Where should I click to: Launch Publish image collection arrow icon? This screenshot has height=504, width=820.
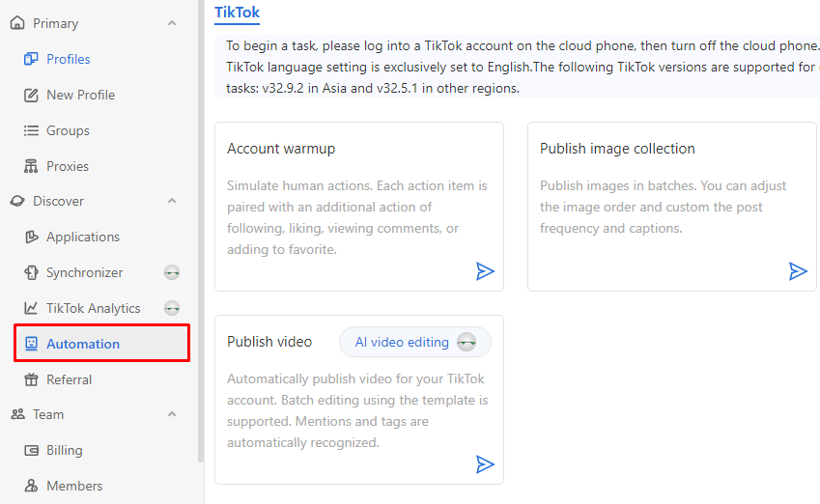(798, 271)
